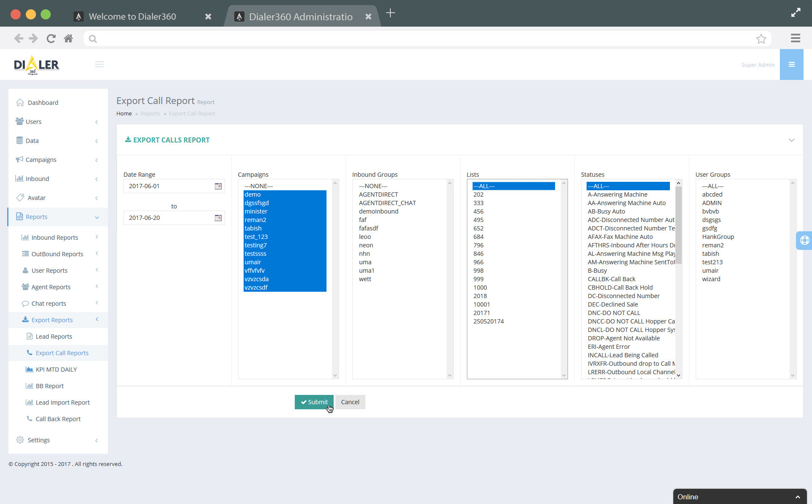Select the Inbound chart icon
This screenshot has width=812, height=504.
coord(19,178)
